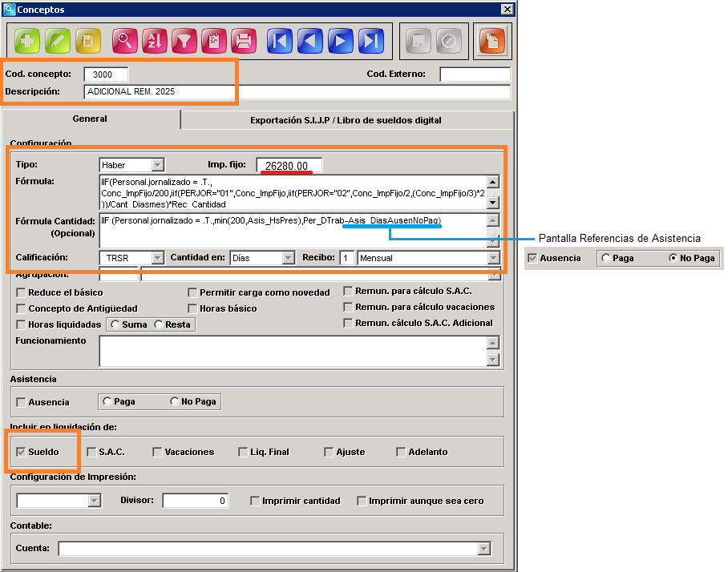Enable Imprimir aunque sea cero
The width and height of the screenshot is (728, 572).
pos(362,501)
